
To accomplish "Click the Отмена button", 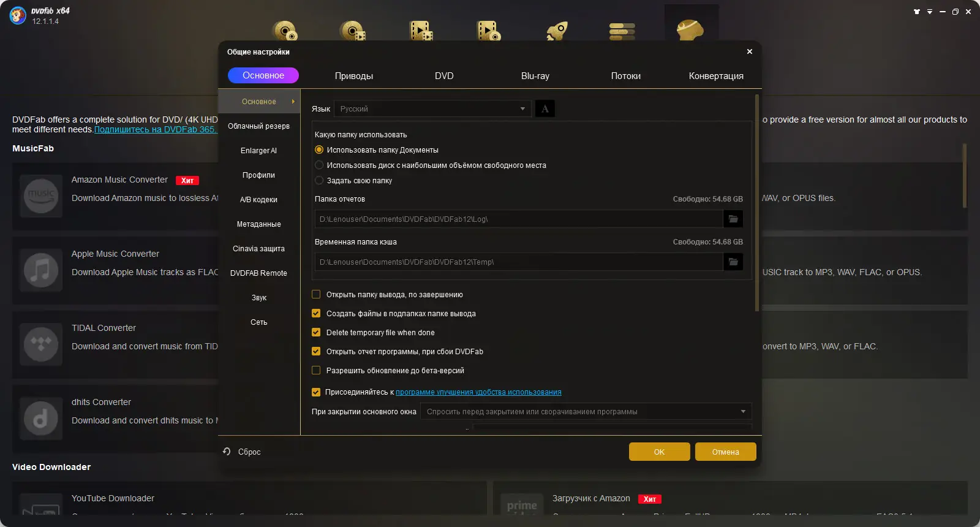I will coord(726,452).
